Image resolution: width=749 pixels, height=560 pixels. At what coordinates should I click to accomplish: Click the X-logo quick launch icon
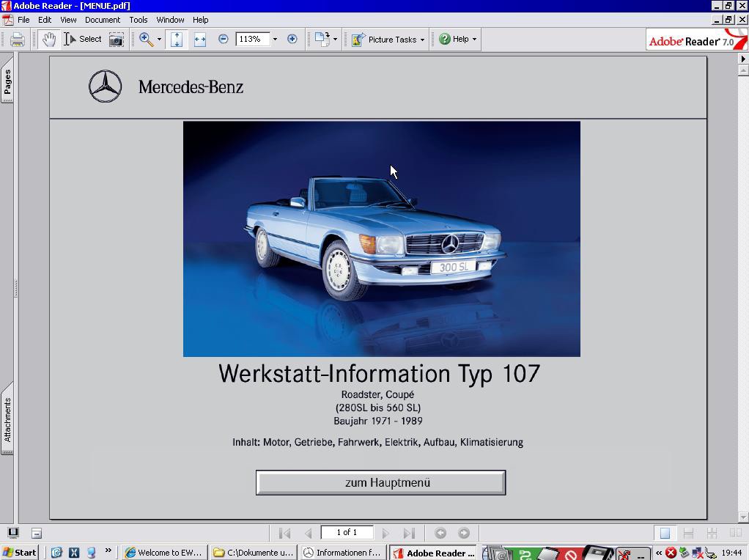click(74, 553)
